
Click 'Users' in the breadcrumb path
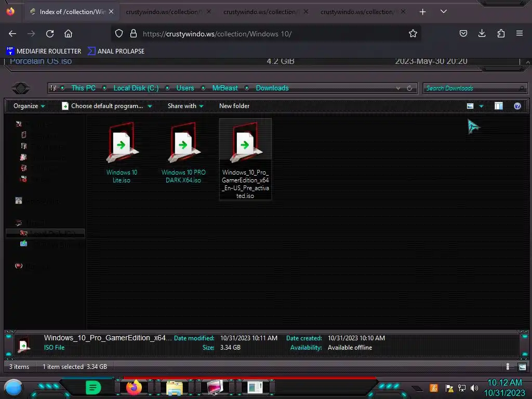click(x=185, y=88)
